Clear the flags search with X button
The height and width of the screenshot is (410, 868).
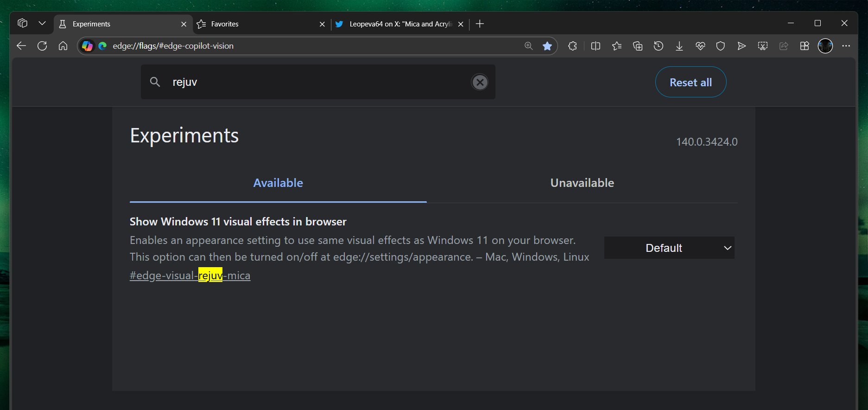pos(480,82)
